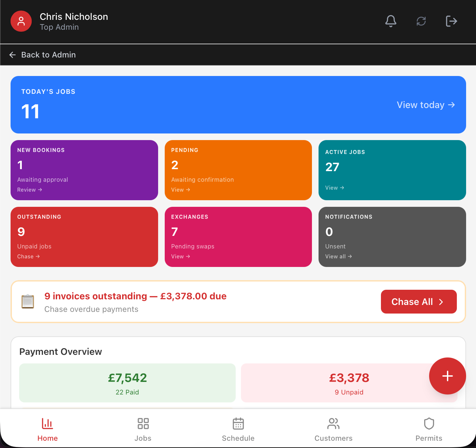Tap the red plus floating action button
This screenshot has height=448, width=476.
(448, 376)
